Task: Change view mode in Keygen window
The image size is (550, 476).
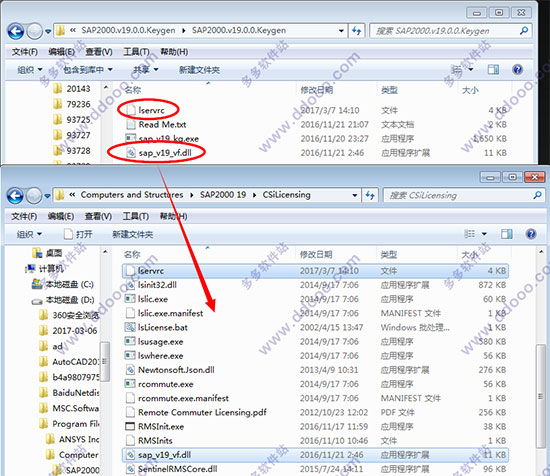Action: point(457,69)
